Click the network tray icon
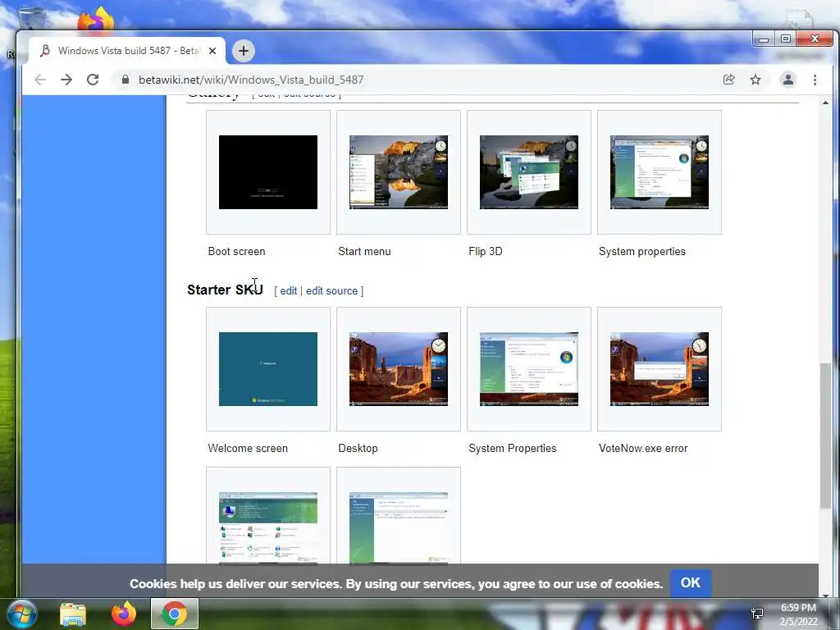Viewport: 840px width, 630px height. pyautogui.click(x=757, y=614)
